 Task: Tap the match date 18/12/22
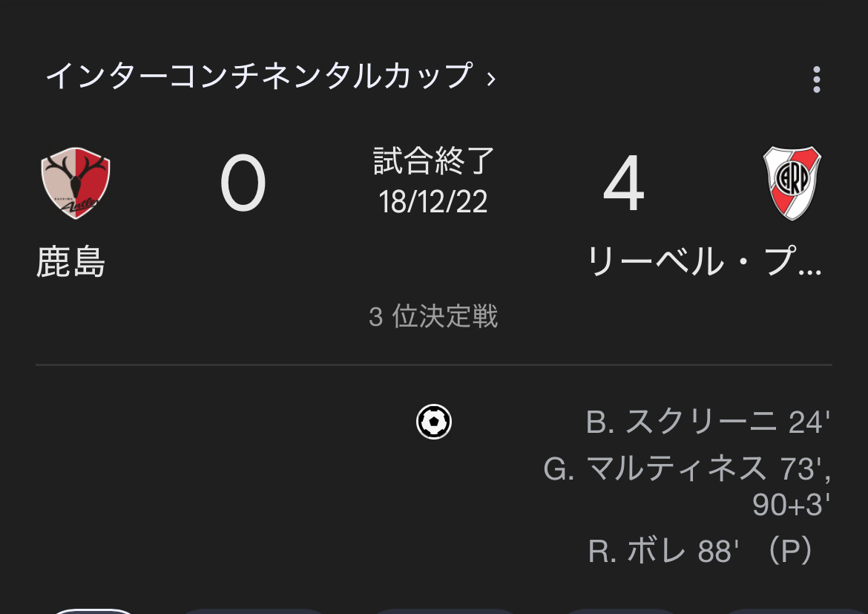pos(433,201)
